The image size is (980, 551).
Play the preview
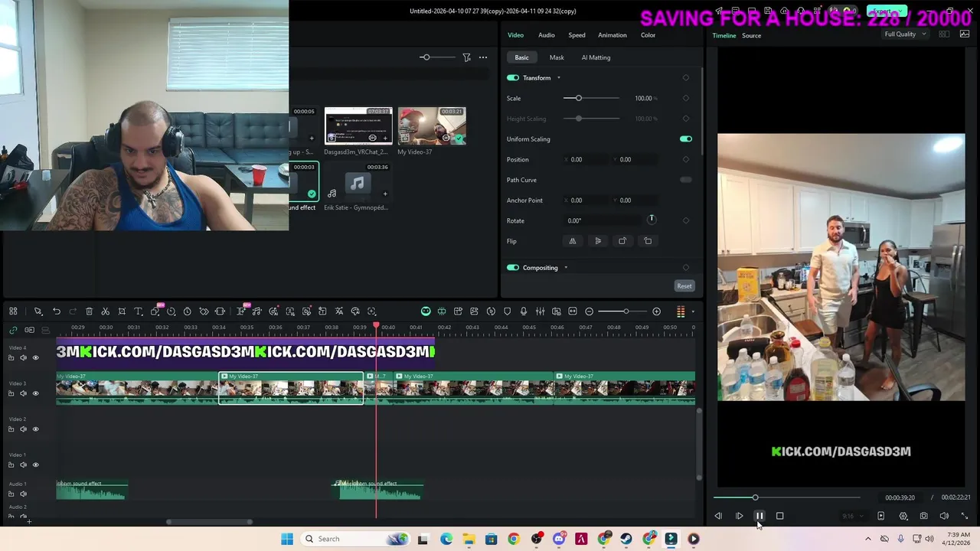point(739,517)
